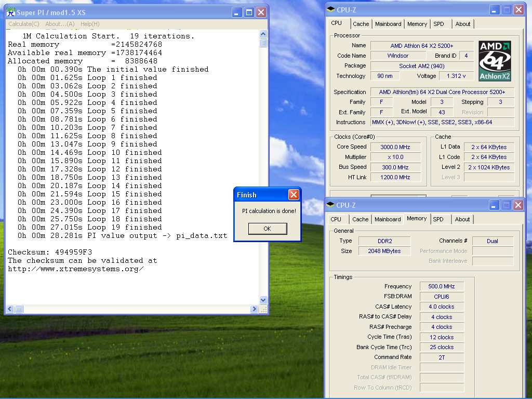Click the memory Size value 2048 MBytes
The width and height of the screenshot is (532, 399).
[x=385, y=251]
